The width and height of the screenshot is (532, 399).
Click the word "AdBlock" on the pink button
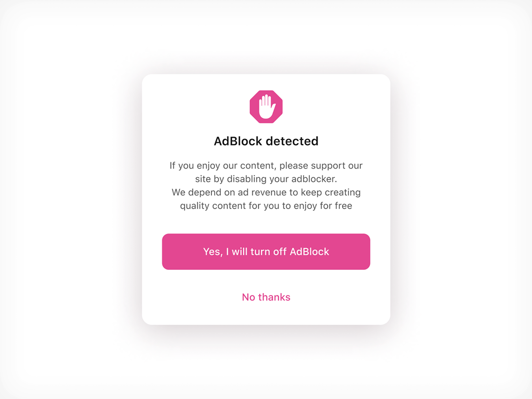coord(309,252)
